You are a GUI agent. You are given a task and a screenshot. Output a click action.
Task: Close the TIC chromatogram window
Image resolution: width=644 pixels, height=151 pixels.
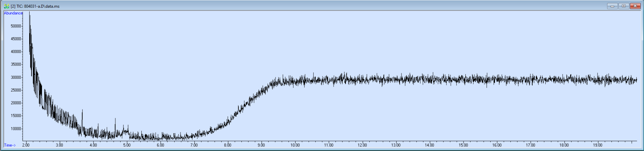635,6
